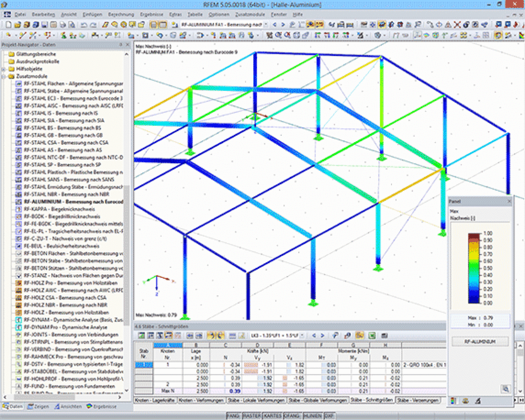Open the Berechnung menu
The image size is (525, 420).
coord(121,15)
